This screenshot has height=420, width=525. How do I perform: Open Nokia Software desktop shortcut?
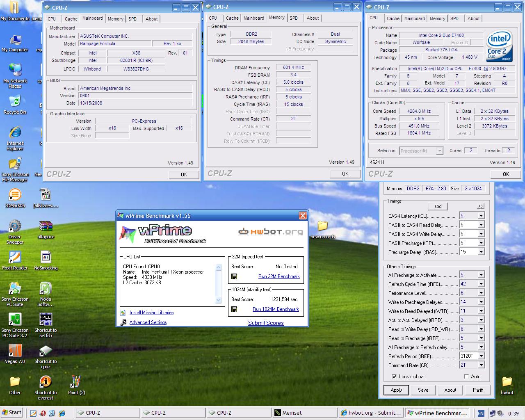pyautogui.click(x=46, y=294)
